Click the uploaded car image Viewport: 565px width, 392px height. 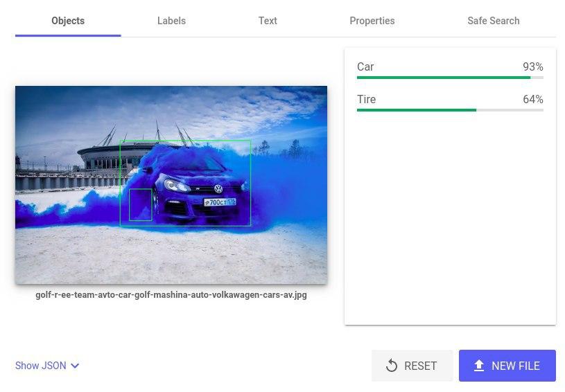tap(171, 185)
